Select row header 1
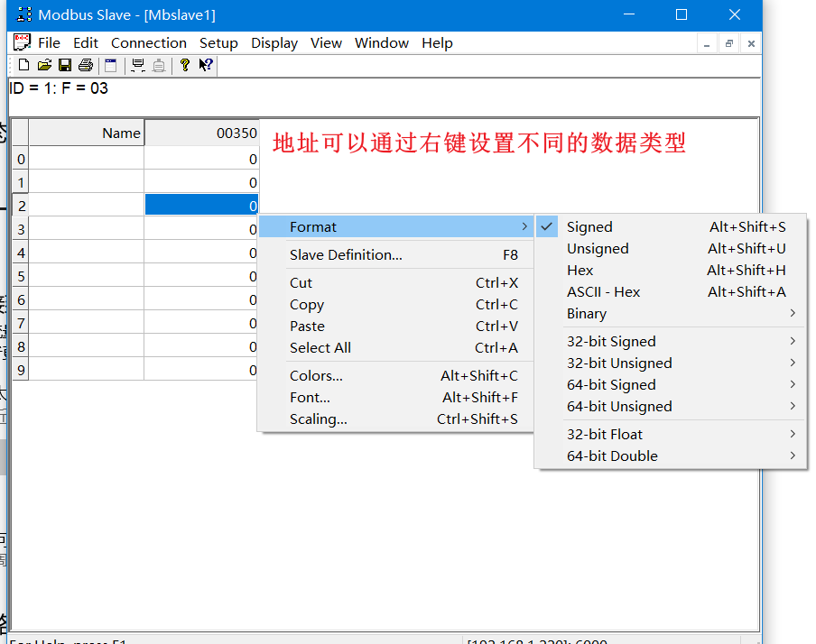This screenshot has height=644, width=816. point(21,182)
